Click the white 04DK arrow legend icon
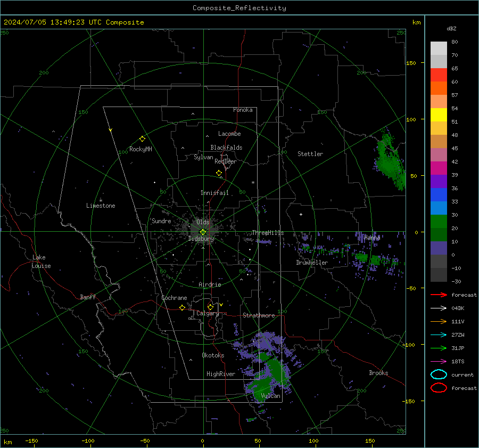Image resolution: width=479 pixels, height=448 pixels. click(439, 308)
